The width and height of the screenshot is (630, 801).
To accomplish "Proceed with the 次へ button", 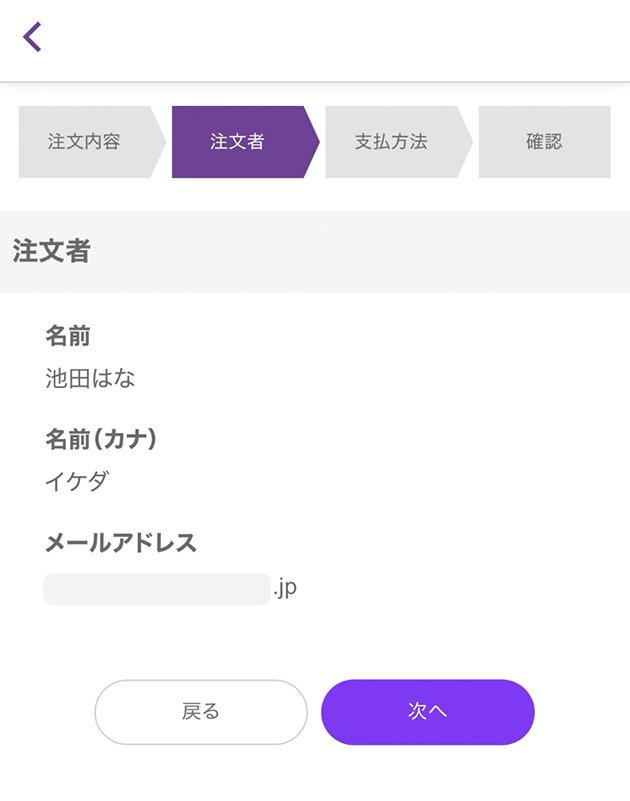I will tap(427, 712).
